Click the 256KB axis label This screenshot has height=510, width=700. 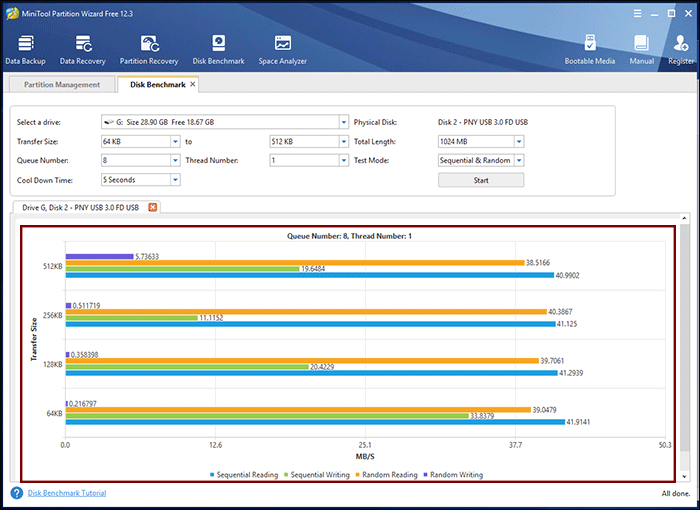point(53,315)
